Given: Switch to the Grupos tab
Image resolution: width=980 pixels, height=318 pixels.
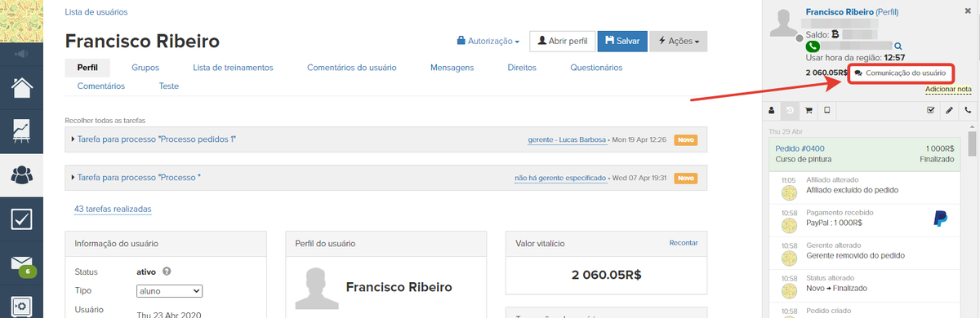Looking at the screenshot, I should pos(145,68).
